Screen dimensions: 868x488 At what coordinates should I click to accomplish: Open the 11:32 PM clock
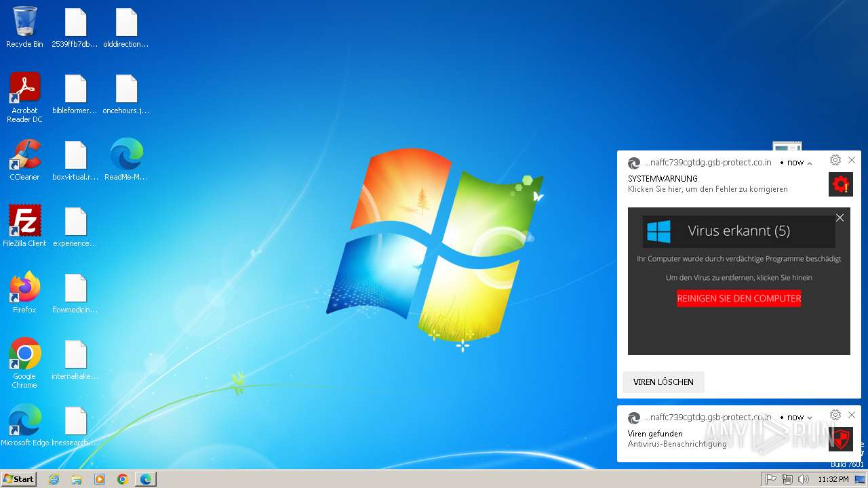tap(833, 479)
